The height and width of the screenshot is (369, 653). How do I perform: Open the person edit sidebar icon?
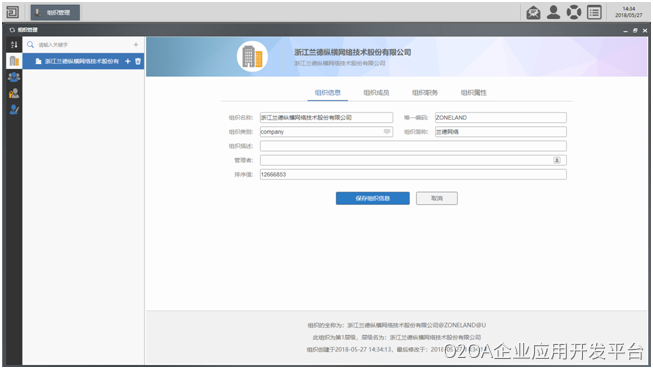tap(14, 109)
